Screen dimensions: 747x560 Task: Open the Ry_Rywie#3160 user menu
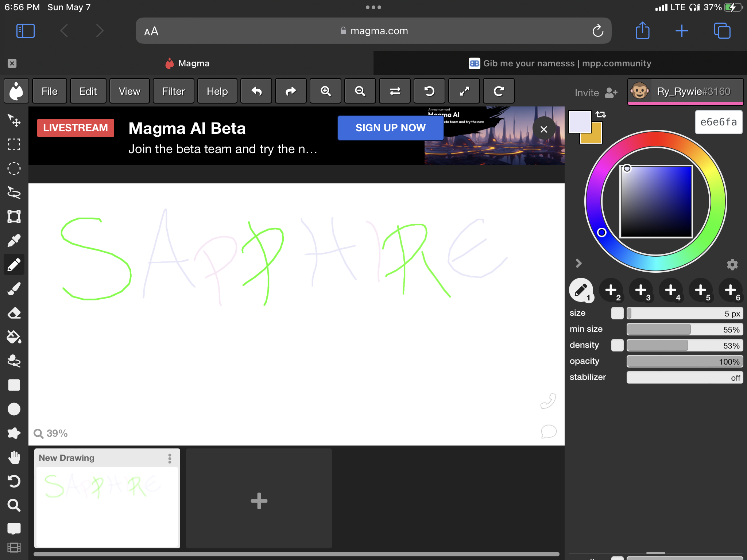coord(685,92)
